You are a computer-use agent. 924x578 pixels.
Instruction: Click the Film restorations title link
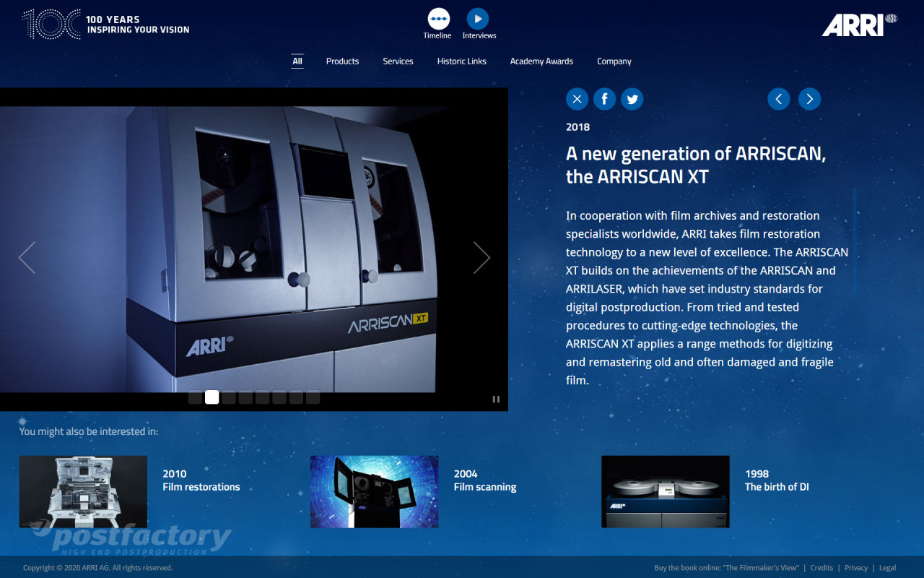click(x=201, y=487)
